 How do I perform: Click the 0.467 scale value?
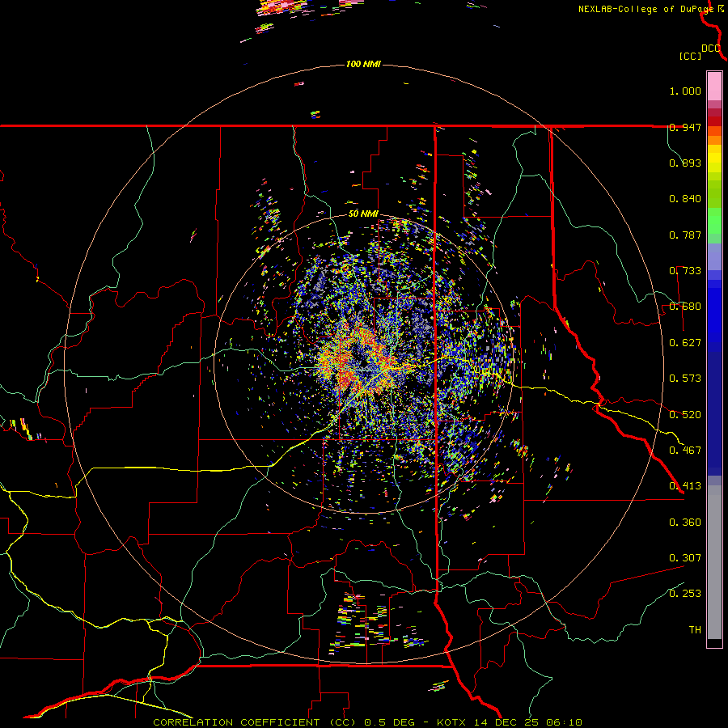coord(685,451)
